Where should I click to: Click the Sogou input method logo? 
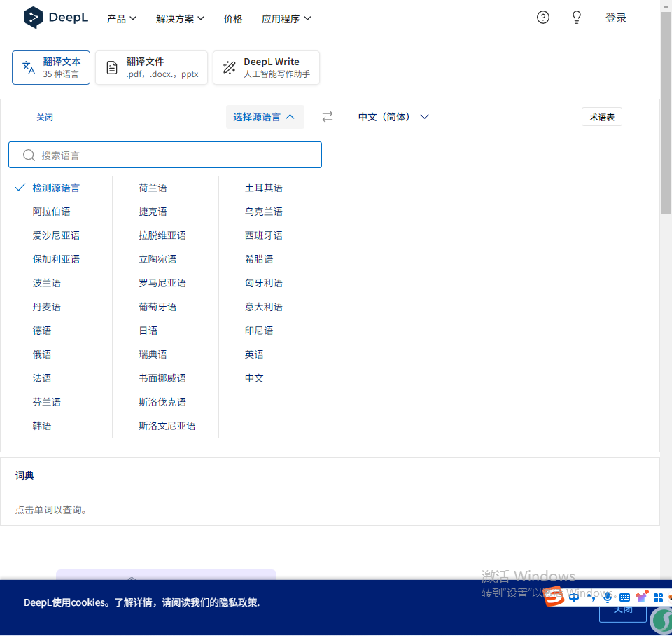coord(554,596)
